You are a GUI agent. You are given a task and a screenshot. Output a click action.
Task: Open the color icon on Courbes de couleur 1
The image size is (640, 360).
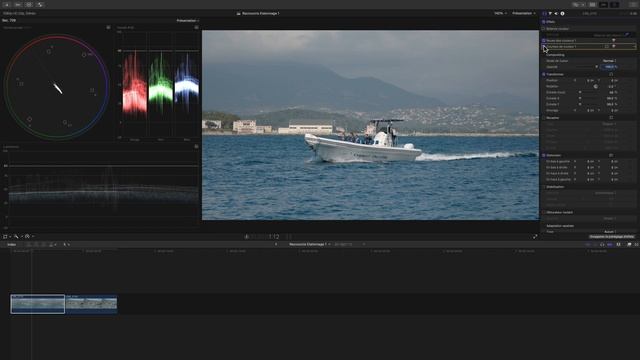pyautogui.click(x=613, y=47)
